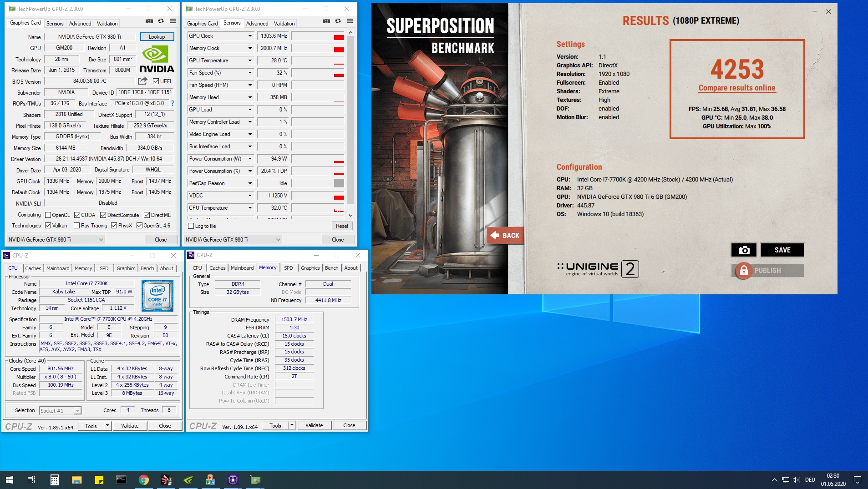Show hidden system tray icons
This screenshot has width=868, height=489.
(774, 480)
